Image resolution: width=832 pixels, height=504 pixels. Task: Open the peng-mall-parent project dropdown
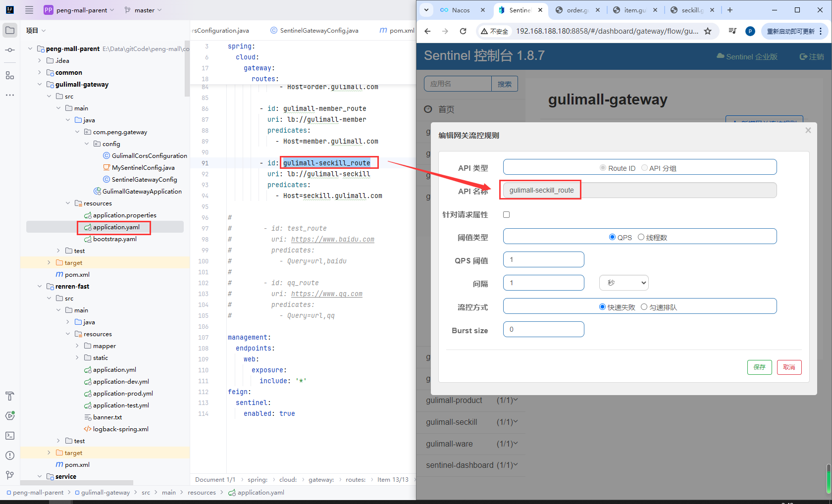point(79,10)
